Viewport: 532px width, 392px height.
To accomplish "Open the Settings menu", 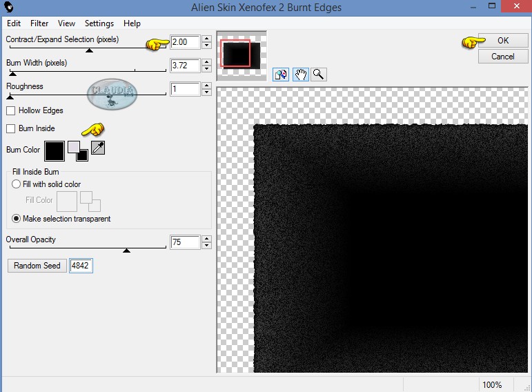I will coord(99,23).
